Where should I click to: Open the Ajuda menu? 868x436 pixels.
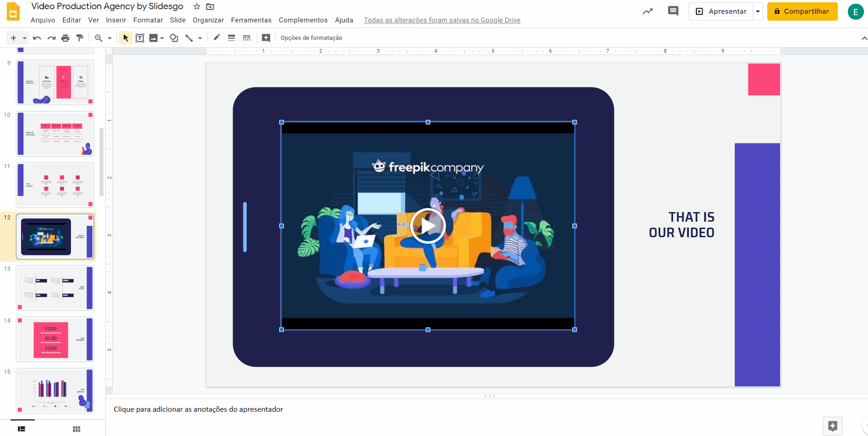(x=344, y=20)
